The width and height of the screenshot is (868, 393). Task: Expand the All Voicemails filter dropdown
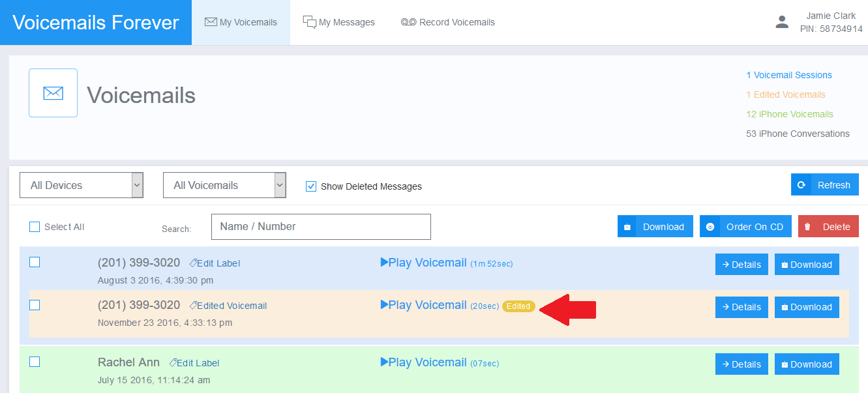pyautogui.click(x=224, y=185)
